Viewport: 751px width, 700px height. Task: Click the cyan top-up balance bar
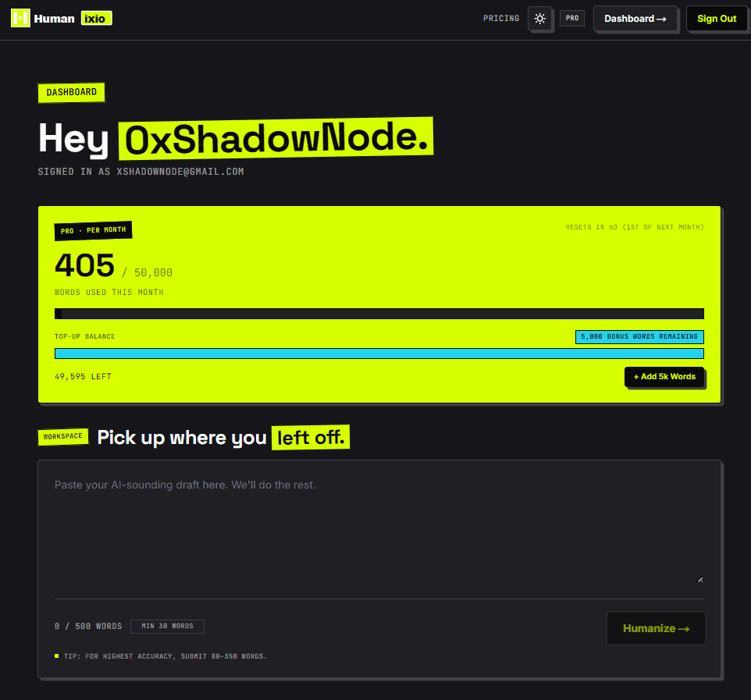point(379,354)
